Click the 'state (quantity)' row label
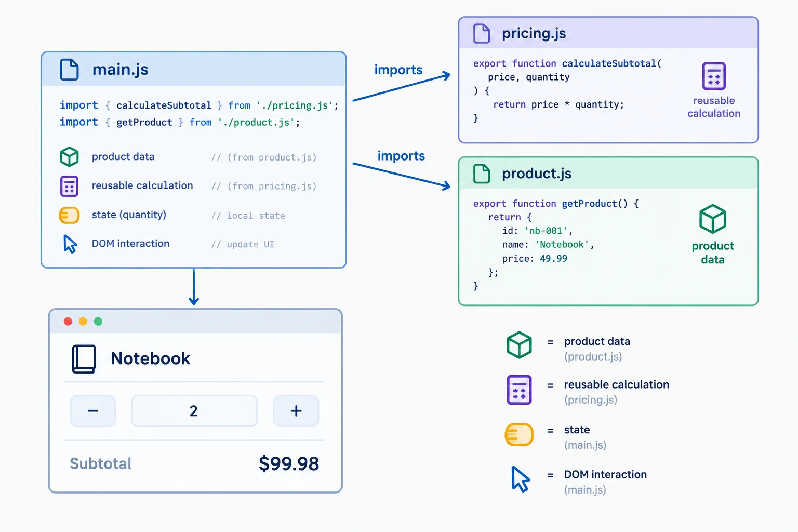Image resolution: width=798 pixels, height=532 pixels. (129, 215)
